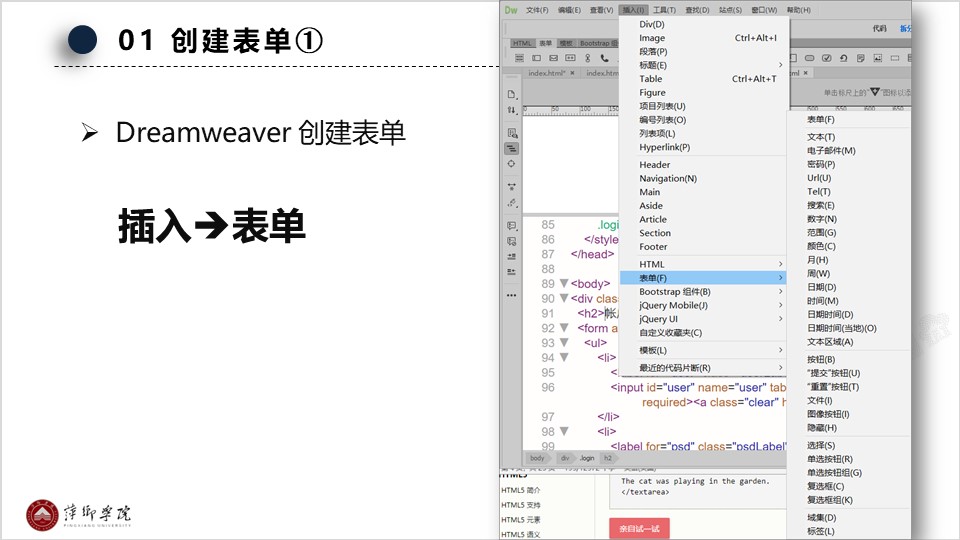The height and width of the screenshot is (540, 960).
Task: Click the Submit button checkmark icon
Action: click(827, 58)
